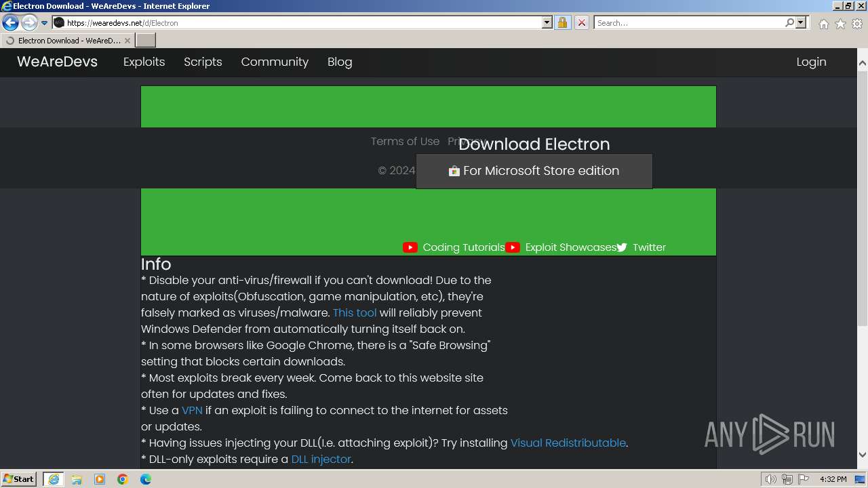This screenshot has height=488, width=868.
Task: Close the Electron Download tab
Action: coord(127,41)
